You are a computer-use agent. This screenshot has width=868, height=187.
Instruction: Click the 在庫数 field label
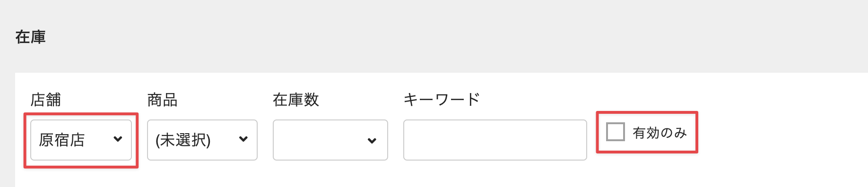point(296,100)
